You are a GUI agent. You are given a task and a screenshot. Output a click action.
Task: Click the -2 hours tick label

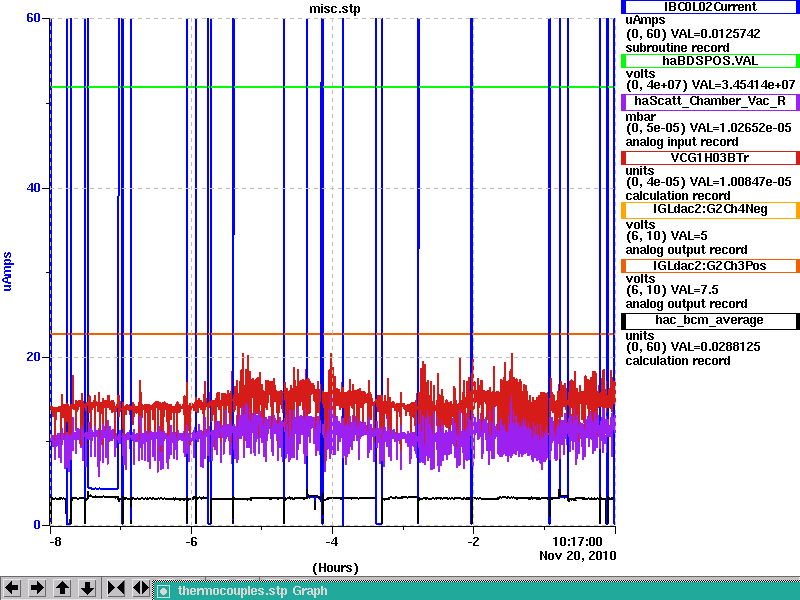473,541
